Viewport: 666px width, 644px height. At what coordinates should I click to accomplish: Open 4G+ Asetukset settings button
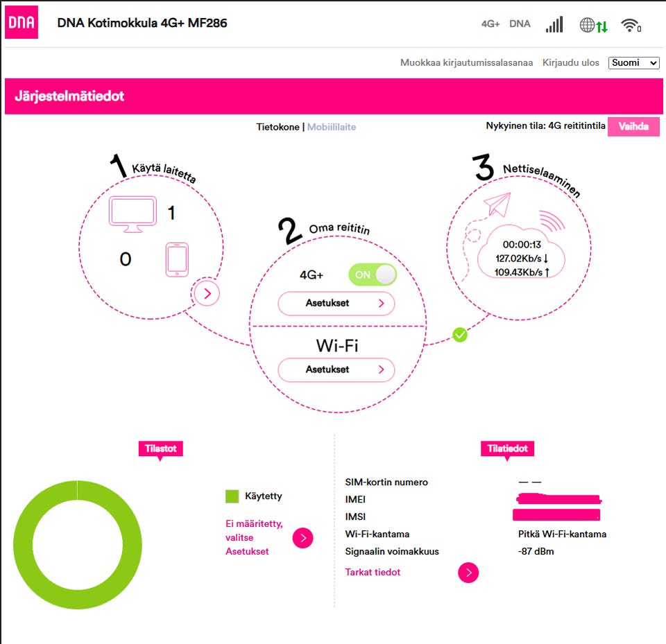tap(336, 303)
